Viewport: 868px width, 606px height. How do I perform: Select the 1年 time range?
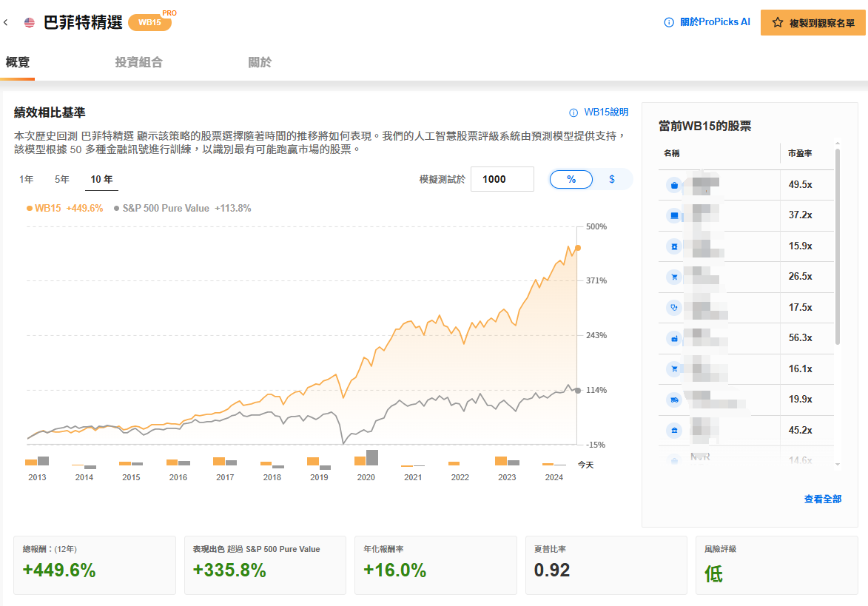(26, 179)
